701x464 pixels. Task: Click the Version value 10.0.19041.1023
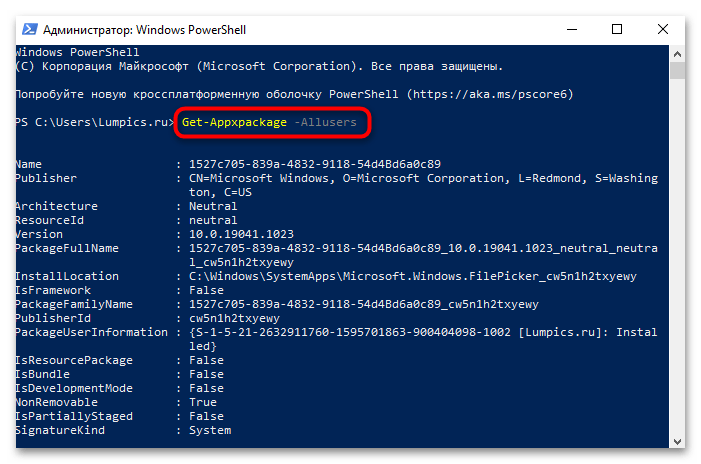click(x=241, y=234)
